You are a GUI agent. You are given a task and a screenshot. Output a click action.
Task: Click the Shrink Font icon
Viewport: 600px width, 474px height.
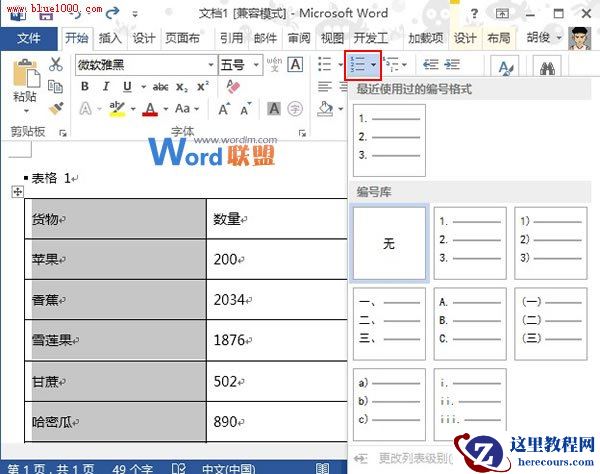[246, 109]
